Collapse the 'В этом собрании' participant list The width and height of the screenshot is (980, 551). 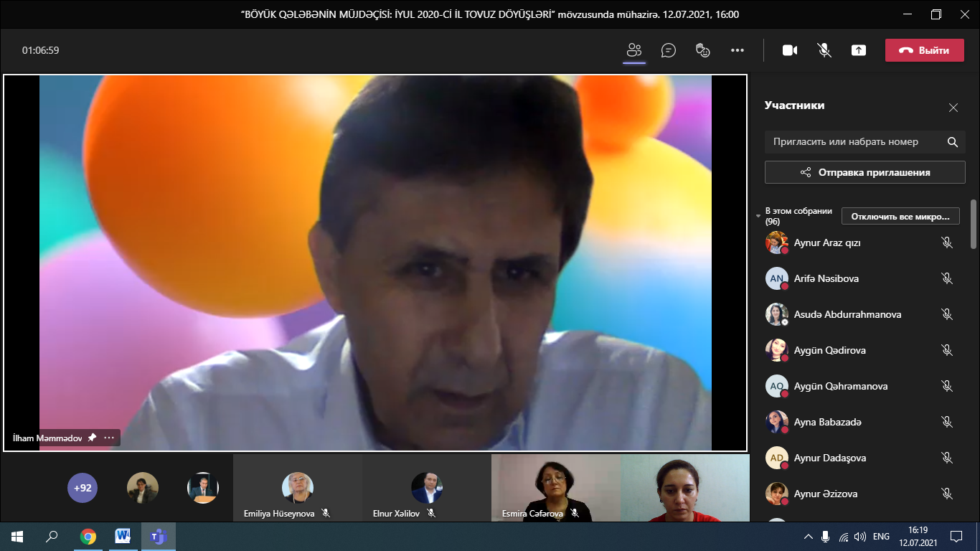(x=758, y=216)
